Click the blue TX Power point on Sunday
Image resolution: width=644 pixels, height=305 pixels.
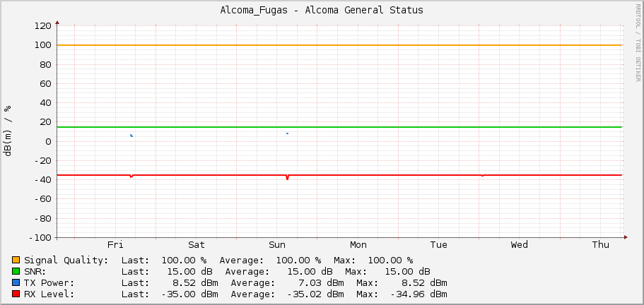click(x=287, y=133)
